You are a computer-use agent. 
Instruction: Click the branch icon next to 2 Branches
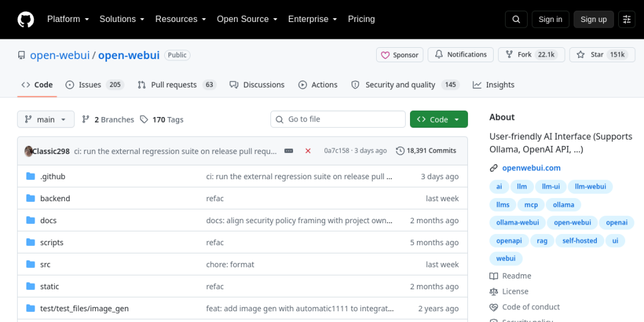click(x=86, y=119)
